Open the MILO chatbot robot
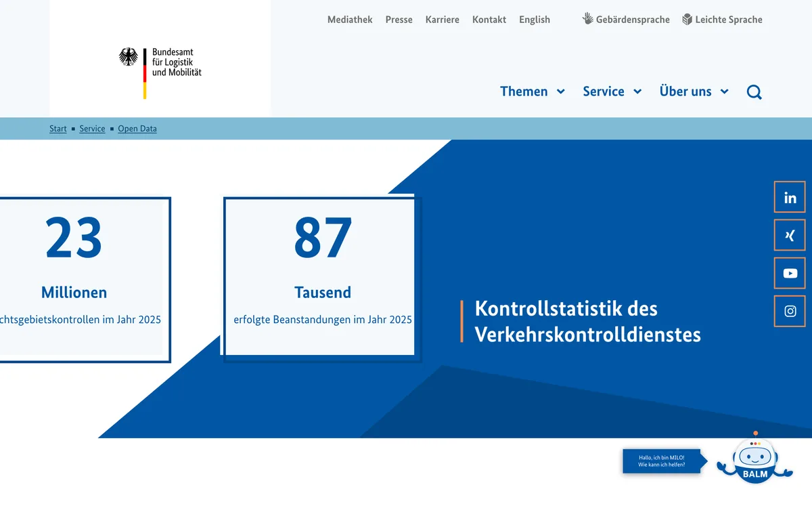The image size is (812, 508). click(x=755, y=459)
